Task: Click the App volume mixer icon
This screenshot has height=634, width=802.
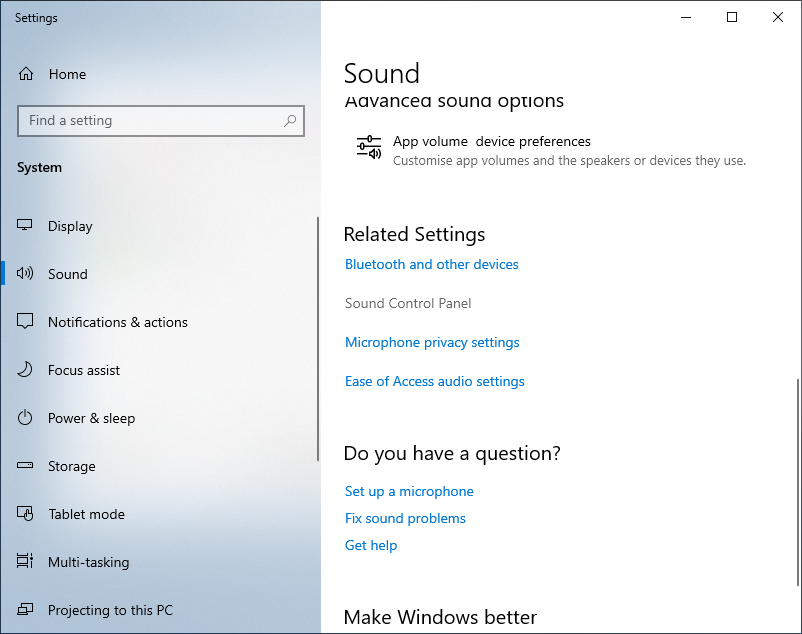Action: pyautogui.click(x=369, y=147)
